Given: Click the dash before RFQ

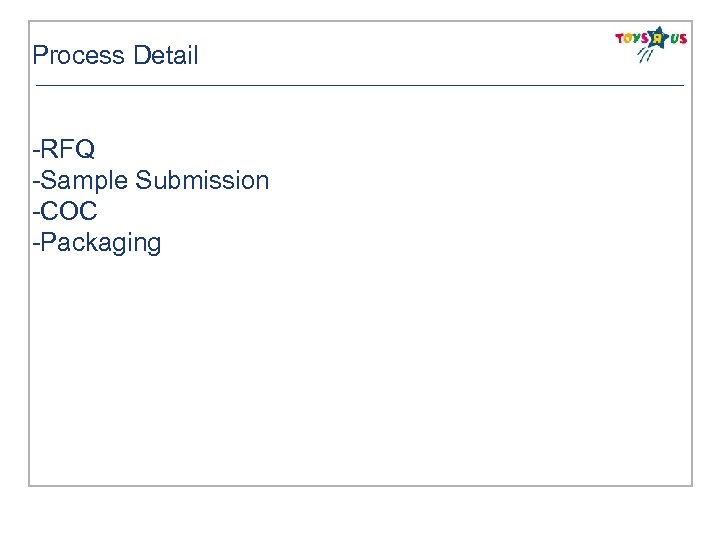Looking at the screenshot, I should (36, 150).
